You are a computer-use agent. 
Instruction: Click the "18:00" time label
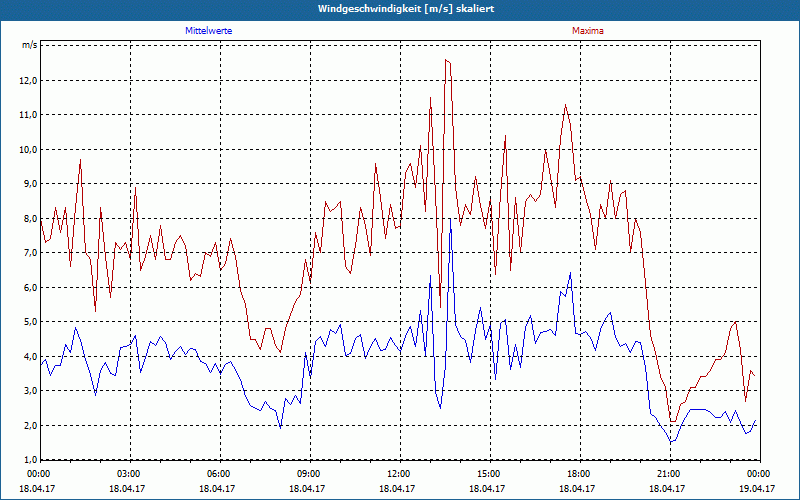(x=580, y=474)
